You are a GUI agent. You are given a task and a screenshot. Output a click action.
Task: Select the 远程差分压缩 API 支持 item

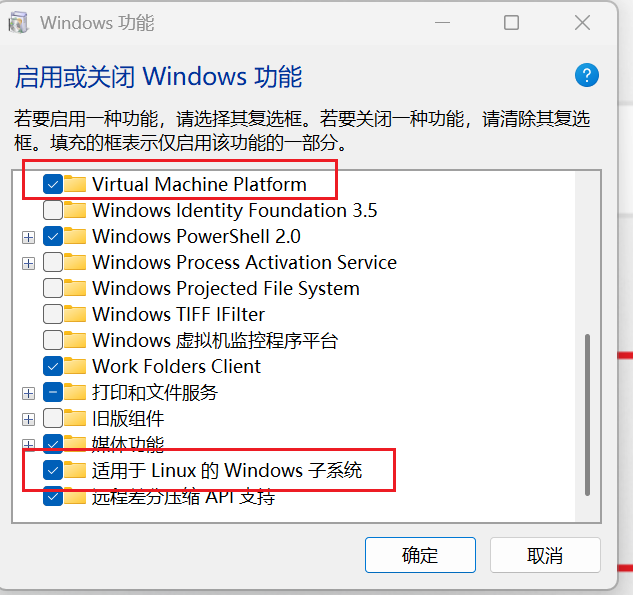click(183, 497)
